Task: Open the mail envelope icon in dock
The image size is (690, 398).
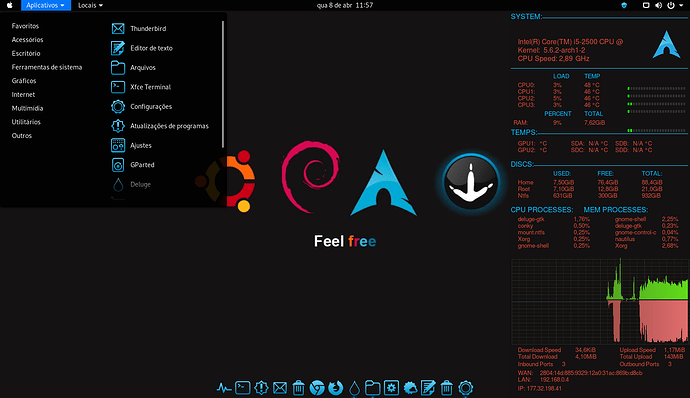Action: pyautogui.click(x=280, y=388)
